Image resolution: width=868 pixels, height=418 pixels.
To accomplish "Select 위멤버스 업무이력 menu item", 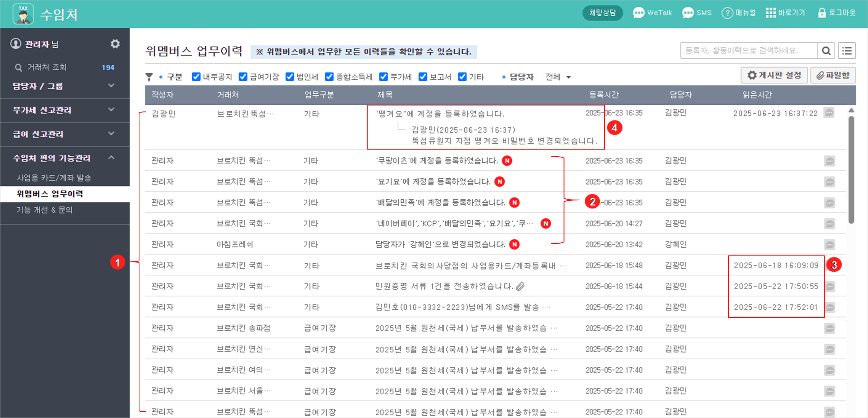I will click(x=50, y=194).
